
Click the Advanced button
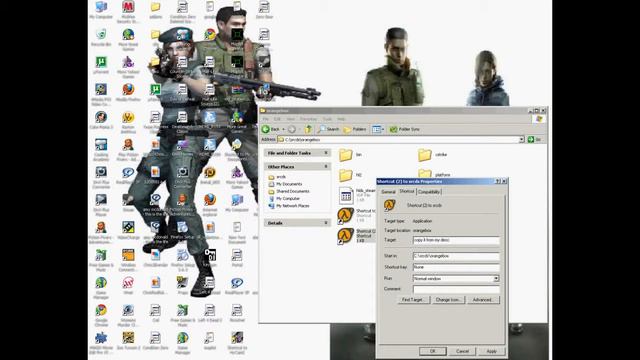coord(482,300)
